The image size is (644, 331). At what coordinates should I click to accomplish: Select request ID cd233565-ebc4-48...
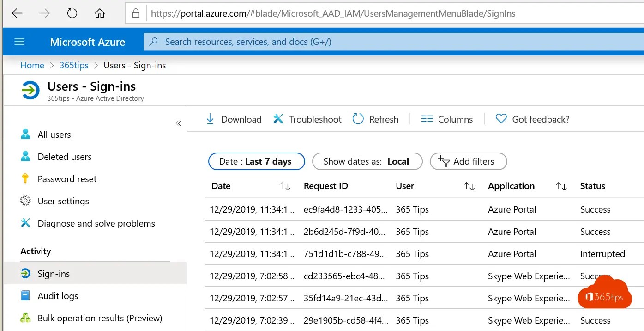pyautogui.click(x=345, y=276)
